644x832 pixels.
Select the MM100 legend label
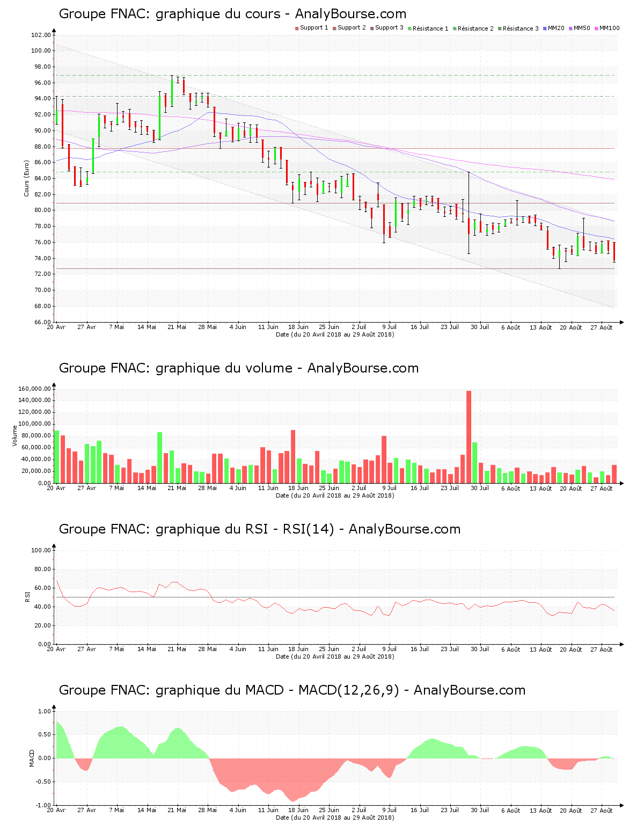pyautogui.click(x=609, y=28)
